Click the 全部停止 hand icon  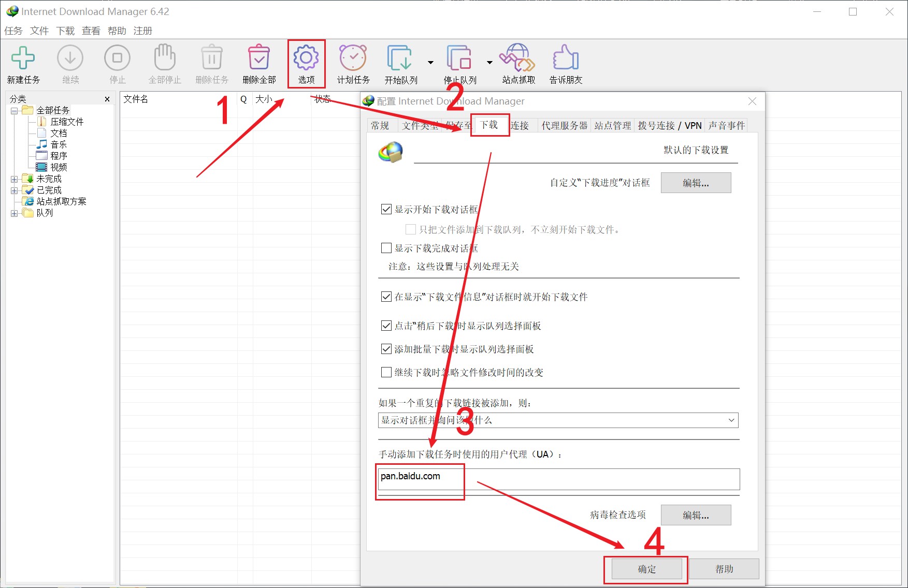point(165,57)
